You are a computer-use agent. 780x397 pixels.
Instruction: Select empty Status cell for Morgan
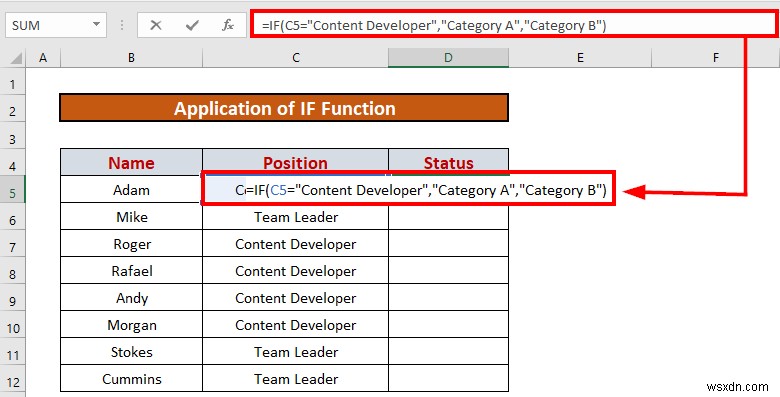coord(448,325)
